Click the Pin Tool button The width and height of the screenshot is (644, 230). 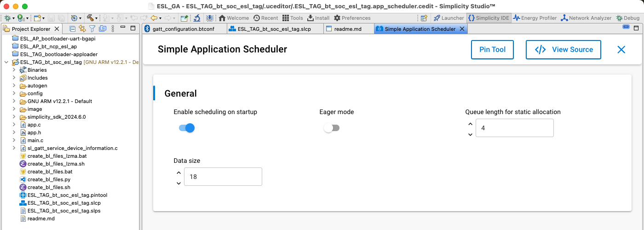tap(492, 50)
